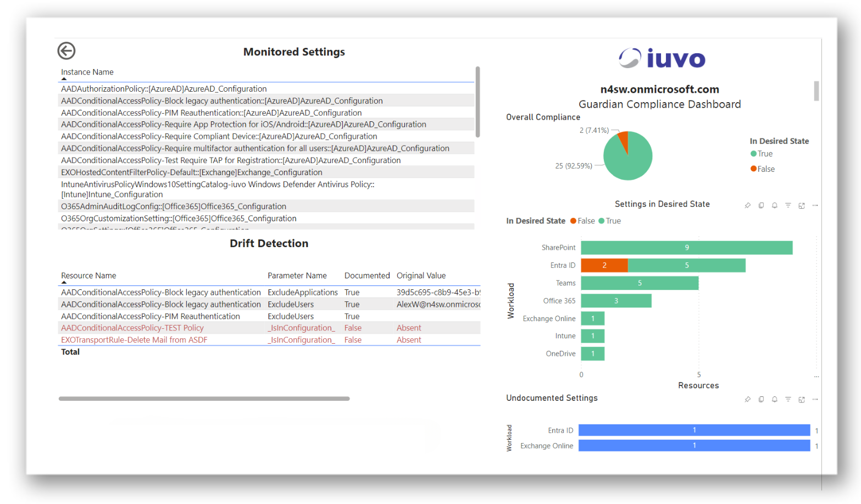Sort by the Resource Name column header
861x504 pixels.
pyautogui.click(x=88, y=276)
